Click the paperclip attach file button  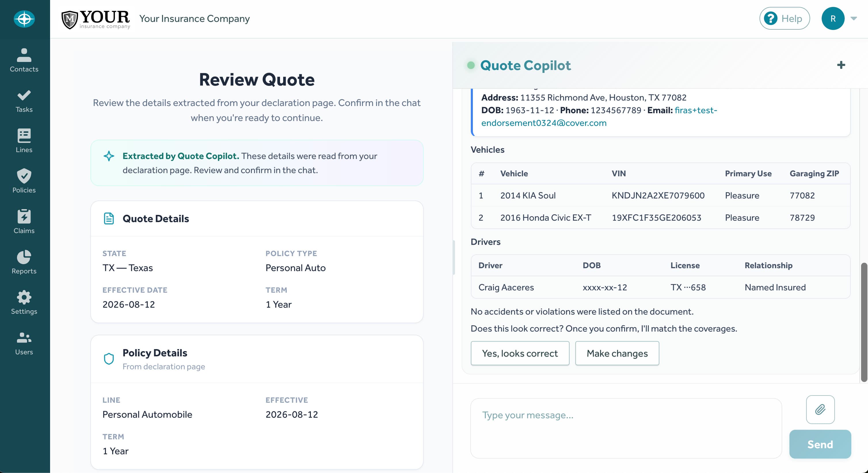820,410
